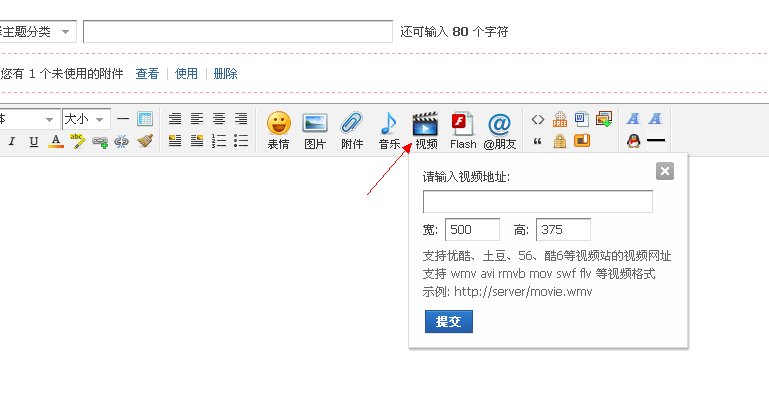This screenshot has width=769, height=418.
Task: Click the insert link chain icon
Action: point(100,142)
